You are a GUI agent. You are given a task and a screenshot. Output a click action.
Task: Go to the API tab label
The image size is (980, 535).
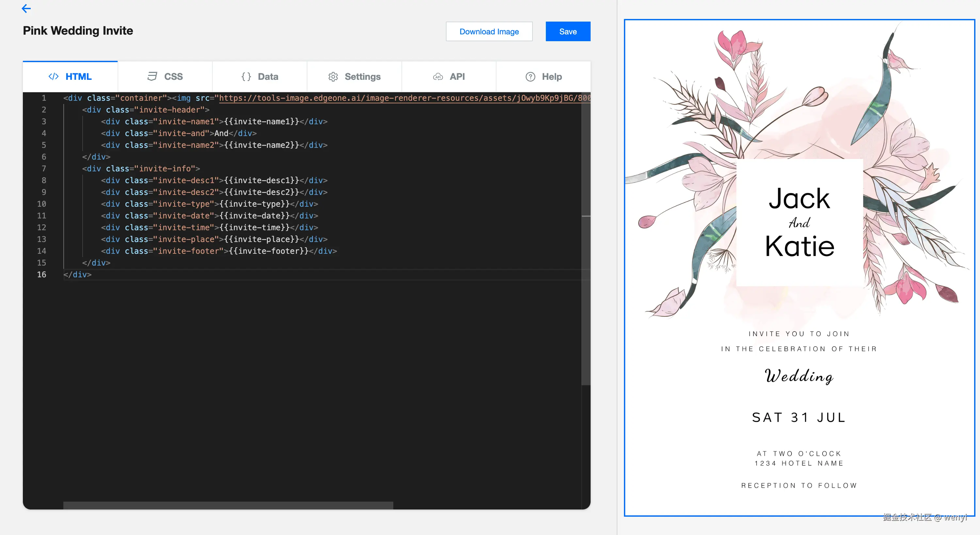(x=457, y=77)
